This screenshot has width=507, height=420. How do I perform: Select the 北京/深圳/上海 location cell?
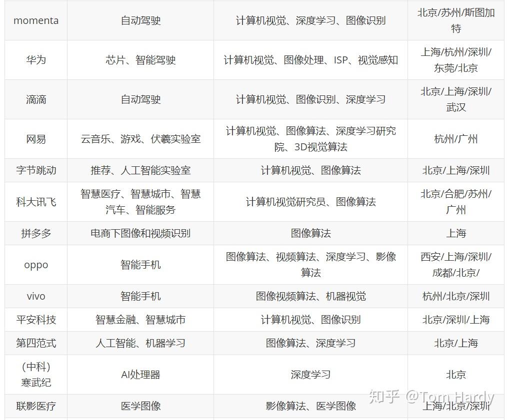click(x=456, y=320)
